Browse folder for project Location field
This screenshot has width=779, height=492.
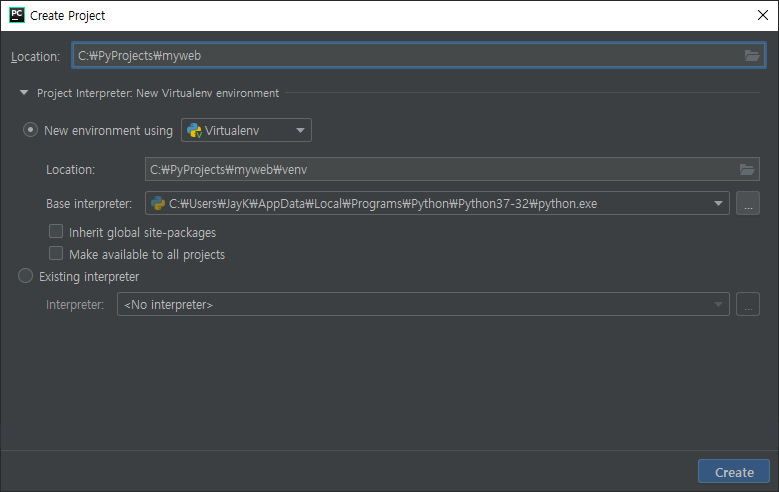click(x=751, y=55)
